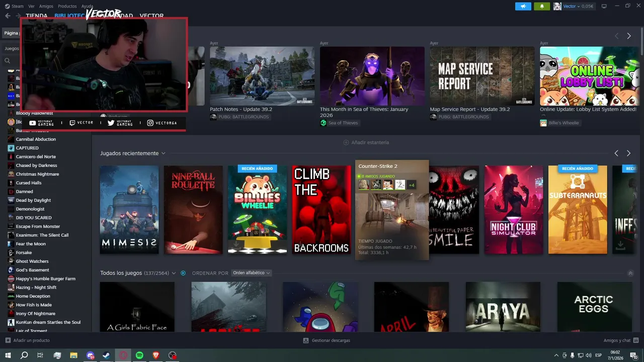The width and height of the screenshot is (644, 362).
Task: Enter Big Picture mode via monitor icon
Action: (x=604, y=6)
